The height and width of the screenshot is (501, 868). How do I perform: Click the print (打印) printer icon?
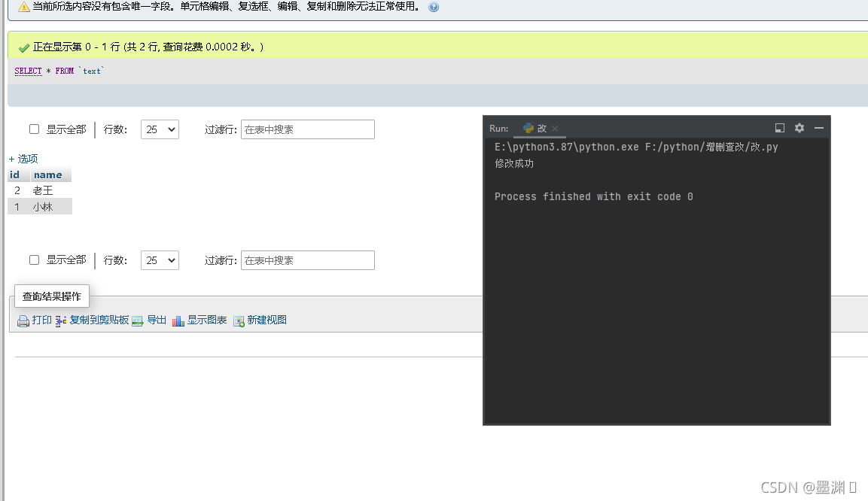23,320
